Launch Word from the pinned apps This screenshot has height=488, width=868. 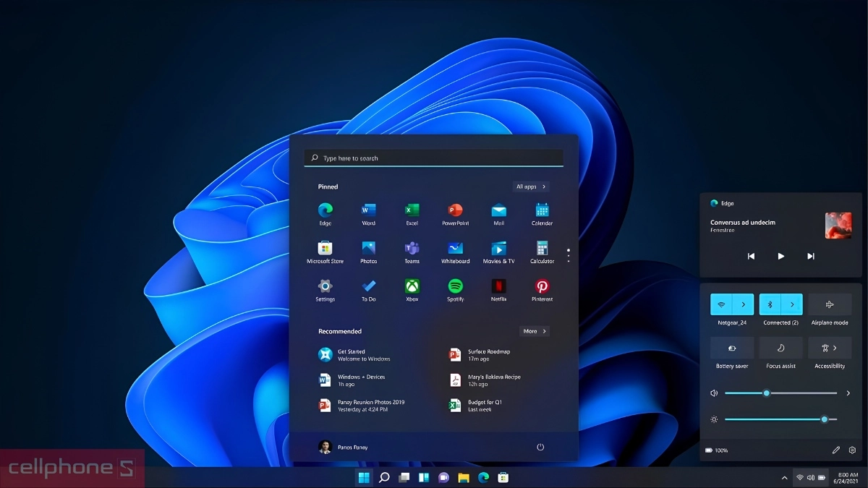368,214
